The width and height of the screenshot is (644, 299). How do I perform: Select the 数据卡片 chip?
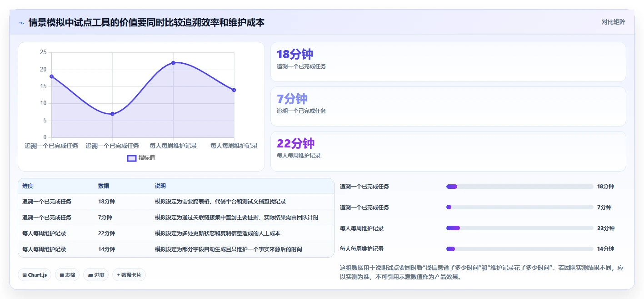(x=129, y=275)
